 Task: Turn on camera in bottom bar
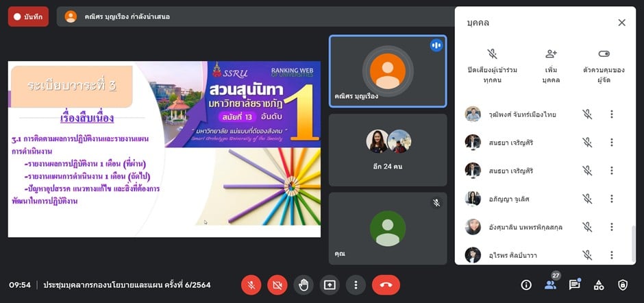[277, 285]
